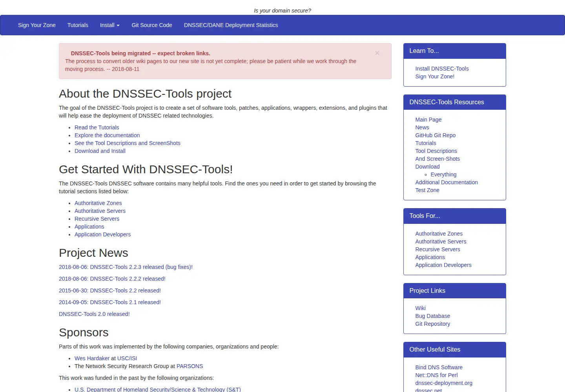The image size is (565, 392).
Task: Go to Main Page in Resources sidebar
Action: tap(428, 120)
